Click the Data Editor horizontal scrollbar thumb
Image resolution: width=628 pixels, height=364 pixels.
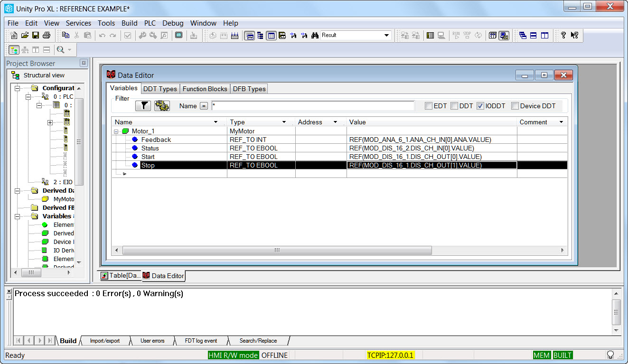[277, 250]
